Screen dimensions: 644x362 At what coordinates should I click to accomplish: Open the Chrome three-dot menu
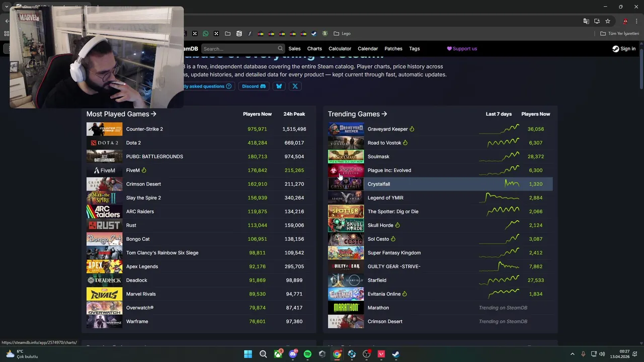(636, 21)
